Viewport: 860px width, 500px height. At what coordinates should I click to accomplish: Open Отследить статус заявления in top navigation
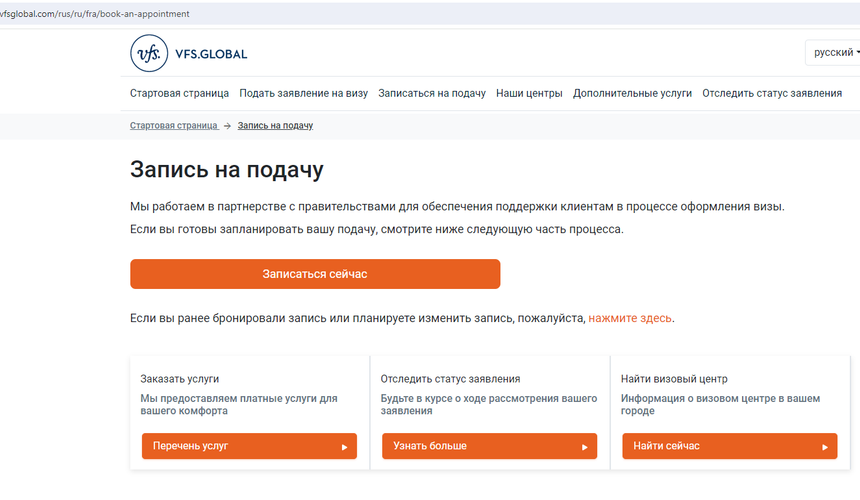[772, 93]
